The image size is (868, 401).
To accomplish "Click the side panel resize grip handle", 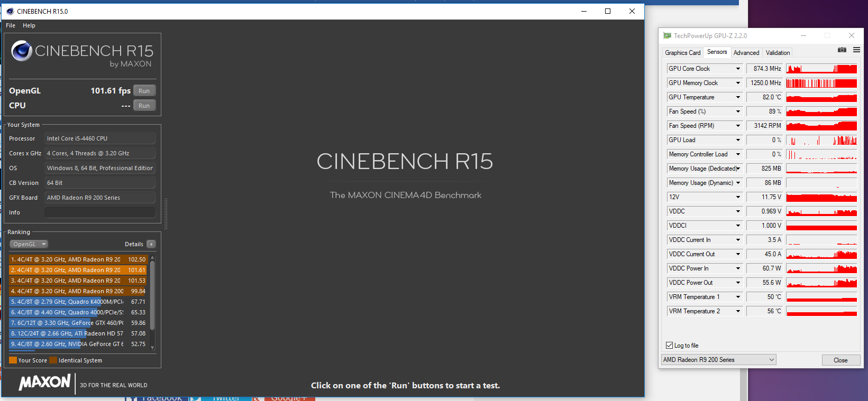I will click(166, 213).
